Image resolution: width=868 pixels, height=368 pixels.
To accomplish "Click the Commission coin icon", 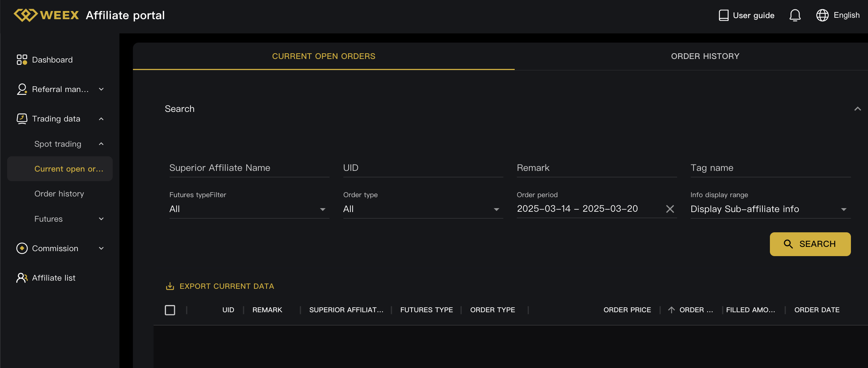I will [x=22, y=248].
